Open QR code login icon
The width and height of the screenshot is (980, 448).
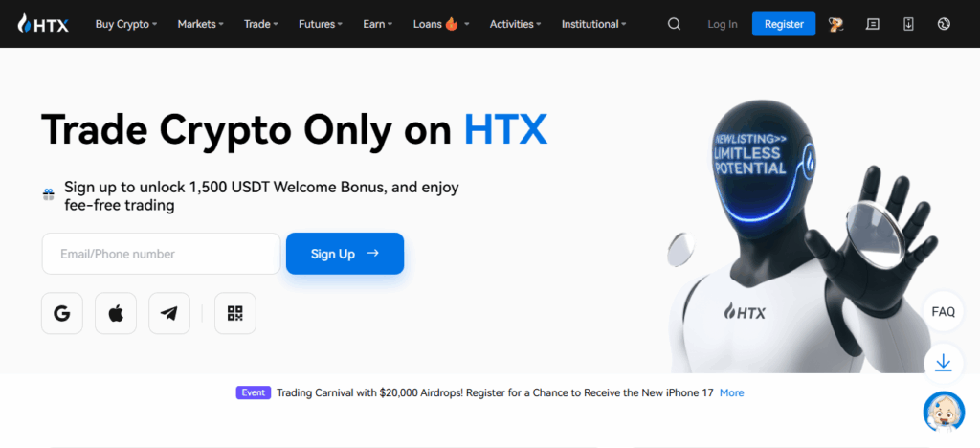tap(235, 313)
